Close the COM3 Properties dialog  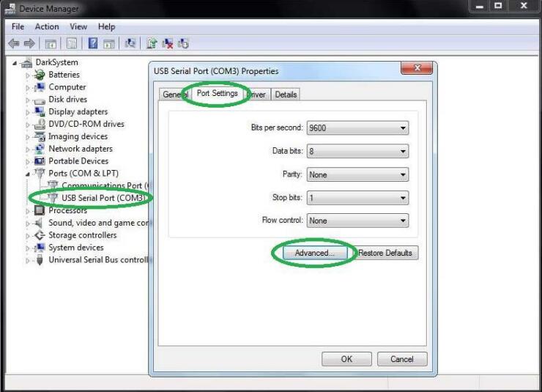417,67
